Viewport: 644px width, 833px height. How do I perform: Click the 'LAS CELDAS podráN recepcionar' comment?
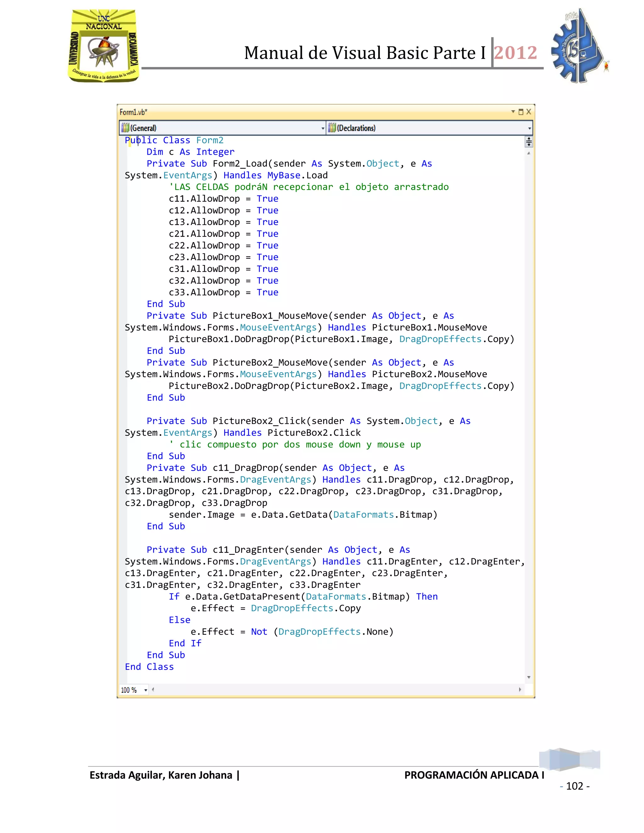pyautogui.click(x=309, y=187)
